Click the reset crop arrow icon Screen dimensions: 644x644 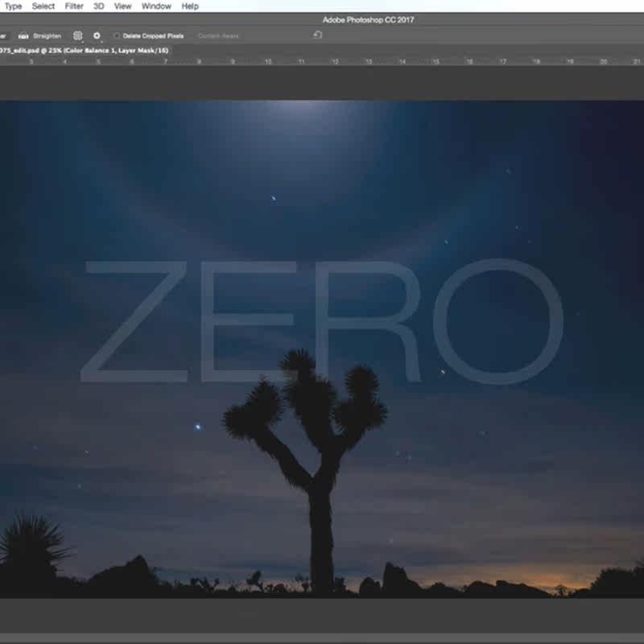pos(318,35)
